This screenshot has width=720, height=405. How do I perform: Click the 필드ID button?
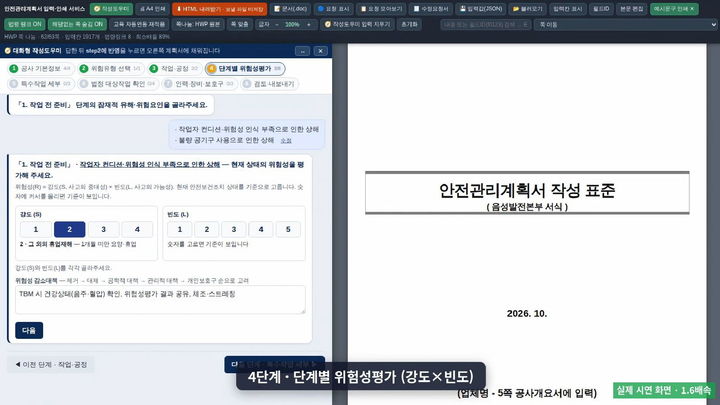tap(601, 9)
